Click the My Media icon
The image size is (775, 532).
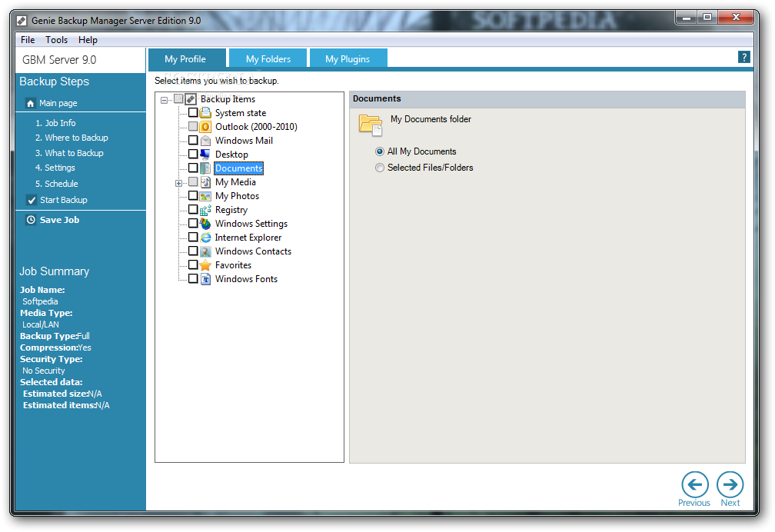[x=205, y=182]
